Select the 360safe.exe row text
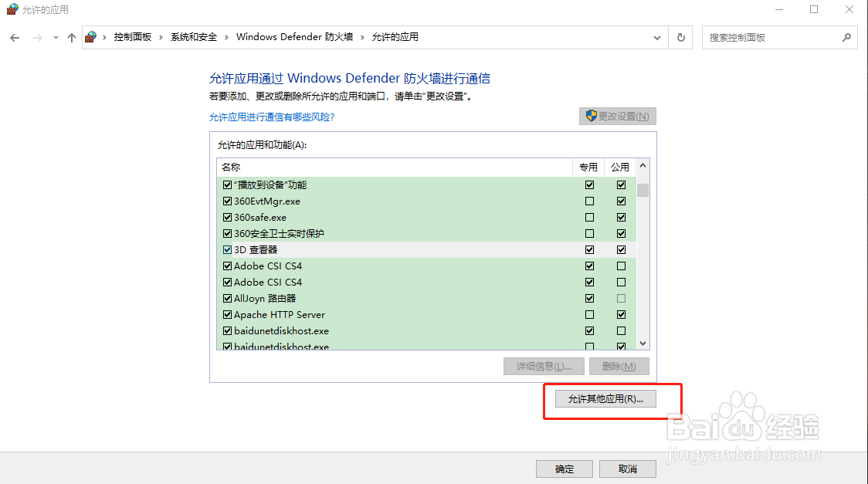The width and height of the screenshot is (868, 484). point(260,218)
